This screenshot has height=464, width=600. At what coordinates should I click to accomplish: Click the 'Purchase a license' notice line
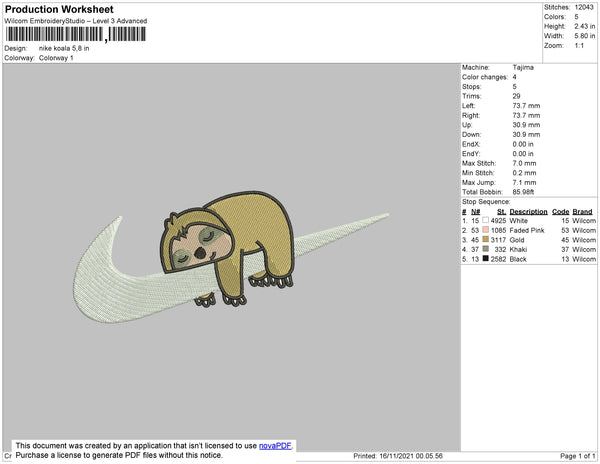tap(119, 455)
